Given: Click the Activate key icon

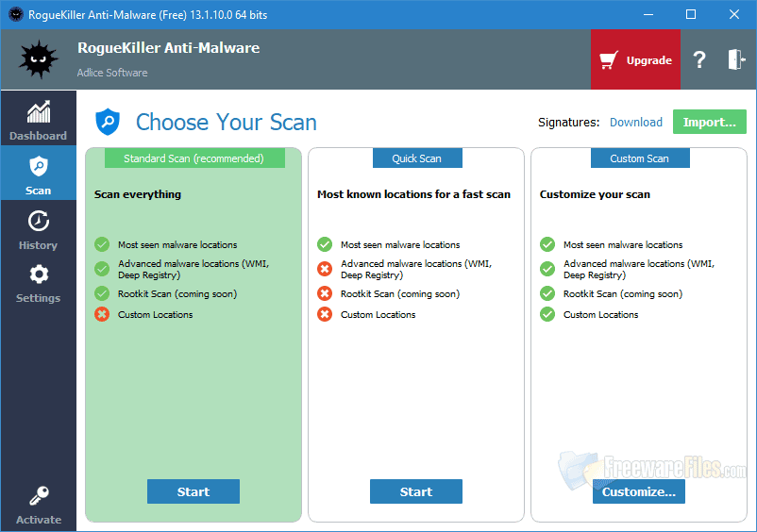Looking at the screenshot, I should click(38, 497).
